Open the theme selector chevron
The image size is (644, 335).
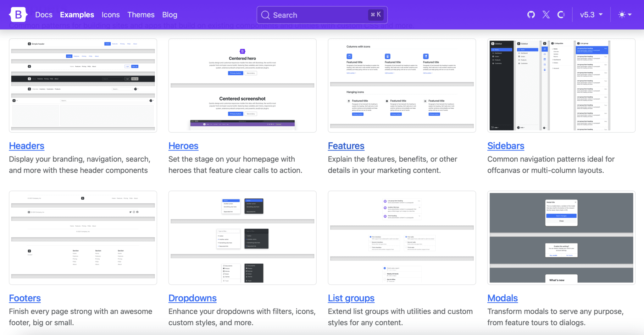click(630, 14)
